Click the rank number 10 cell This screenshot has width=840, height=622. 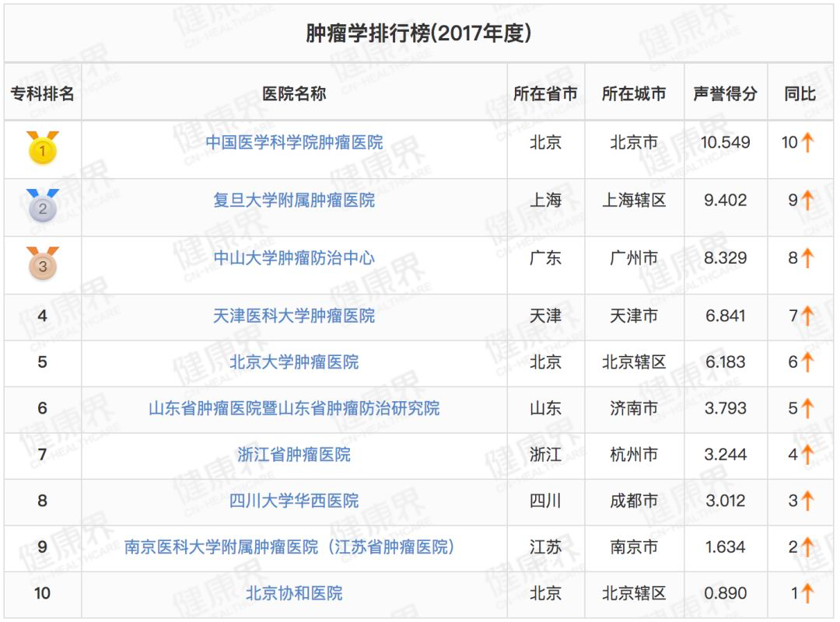tap(42, 593)
